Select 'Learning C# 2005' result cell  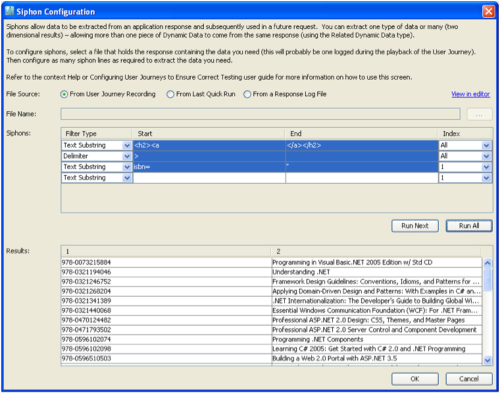[x=377, y=349]
